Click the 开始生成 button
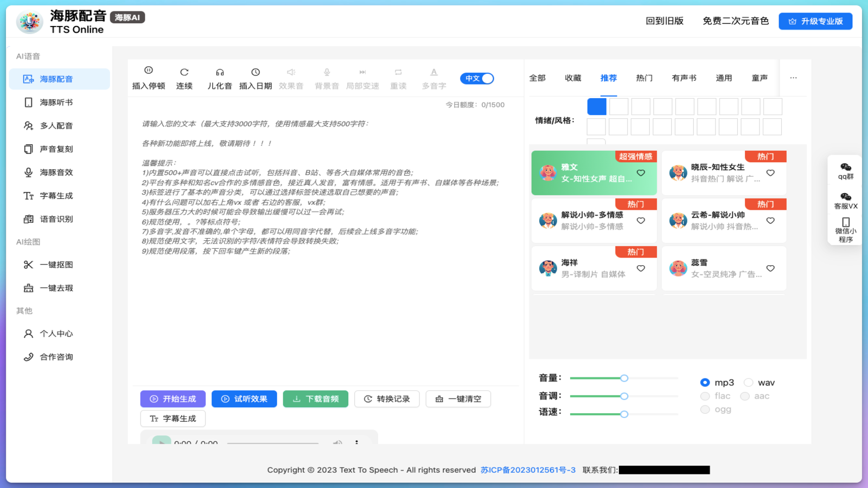Screen dimensions: 868x488 coord(173,399)
